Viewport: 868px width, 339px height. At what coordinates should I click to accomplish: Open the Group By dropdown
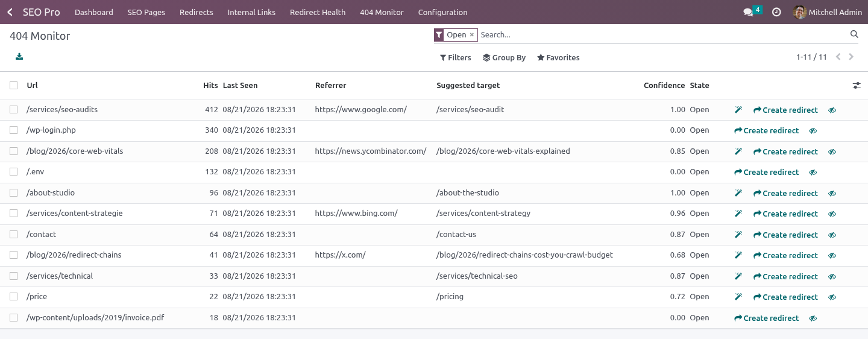pos(504,57)
